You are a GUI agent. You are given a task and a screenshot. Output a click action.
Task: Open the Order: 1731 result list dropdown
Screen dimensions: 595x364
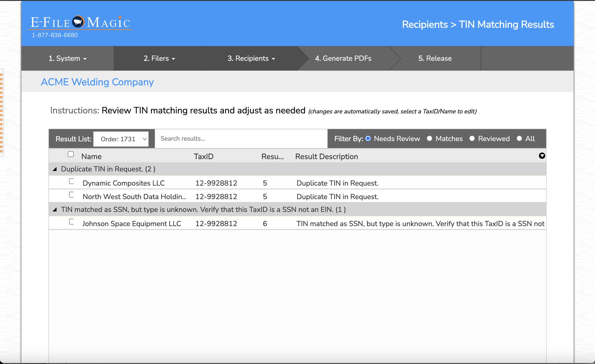pyautogui.click(x=121, y=139)
